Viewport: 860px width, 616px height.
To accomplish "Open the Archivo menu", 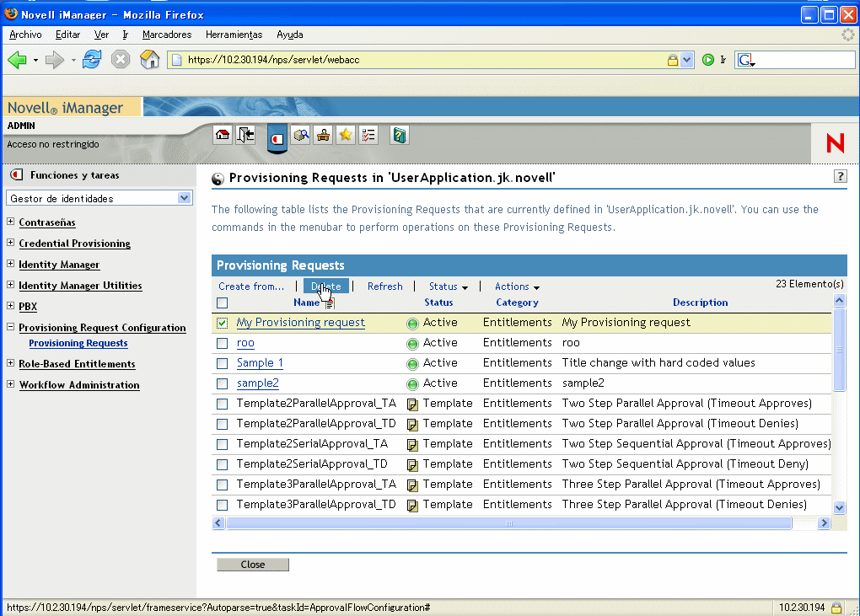I will click(x=25, y=35).
